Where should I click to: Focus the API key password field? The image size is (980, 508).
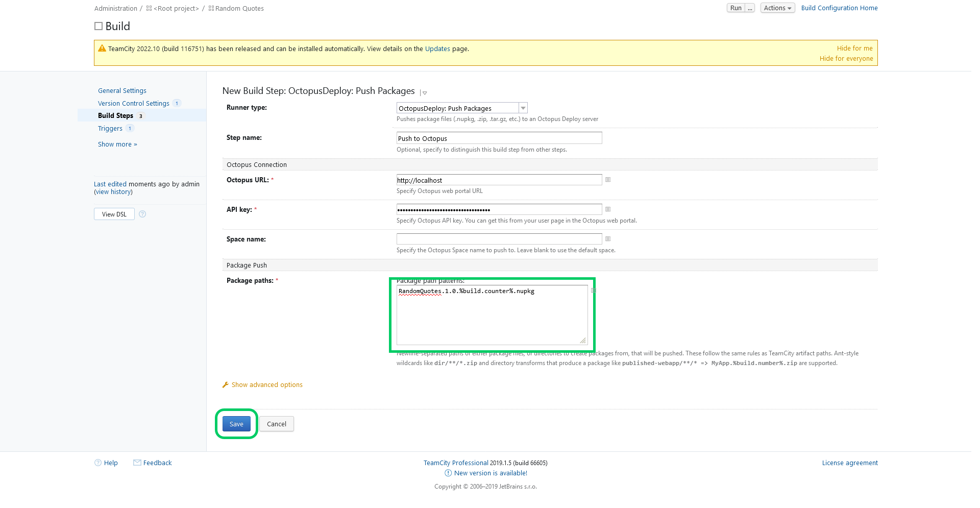coord(499,209)
